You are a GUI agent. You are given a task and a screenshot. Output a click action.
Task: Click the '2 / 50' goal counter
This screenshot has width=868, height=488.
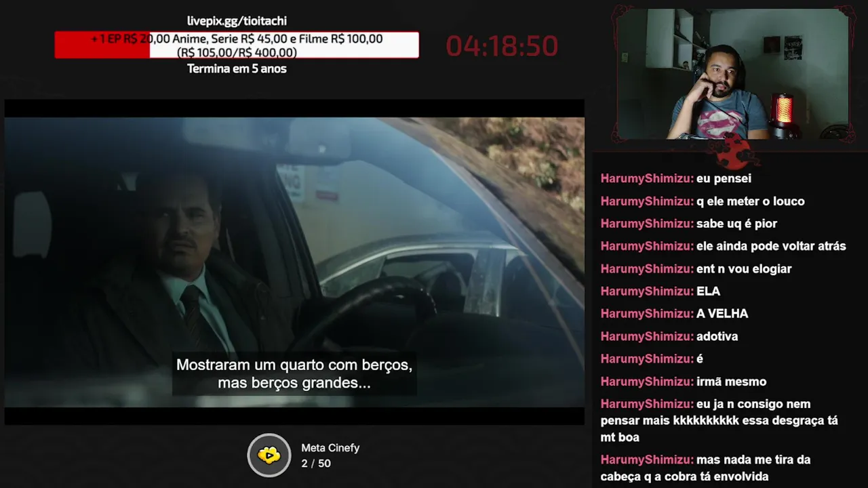tap(316, 464)
